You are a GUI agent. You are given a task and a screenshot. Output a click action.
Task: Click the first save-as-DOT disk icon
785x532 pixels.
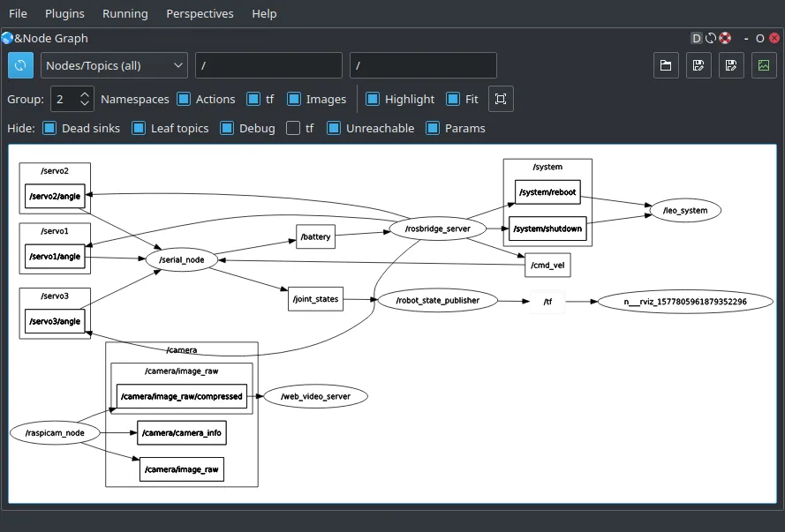(698, 65)
